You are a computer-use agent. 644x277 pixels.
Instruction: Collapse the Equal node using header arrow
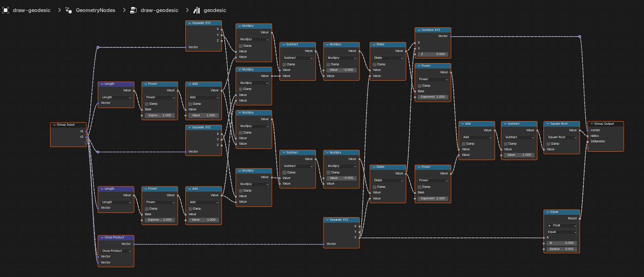pyautogui.click(x=548, y=212)
